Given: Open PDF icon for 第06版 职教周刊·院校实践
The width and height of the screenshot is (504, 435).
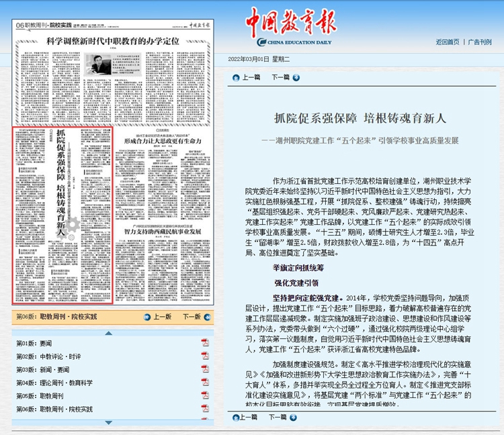Looking at the screenshot, I should pyautogui.click(x=205, y=409).
